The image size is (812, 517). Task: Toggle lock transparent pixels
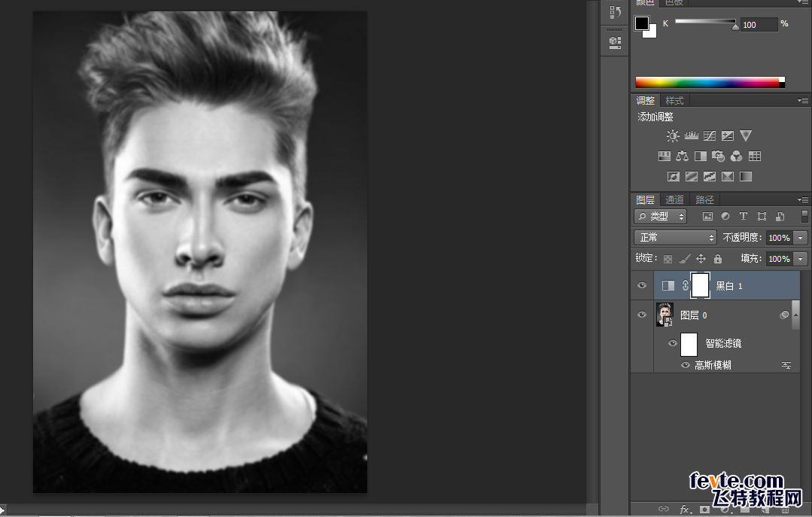(668, 259)
